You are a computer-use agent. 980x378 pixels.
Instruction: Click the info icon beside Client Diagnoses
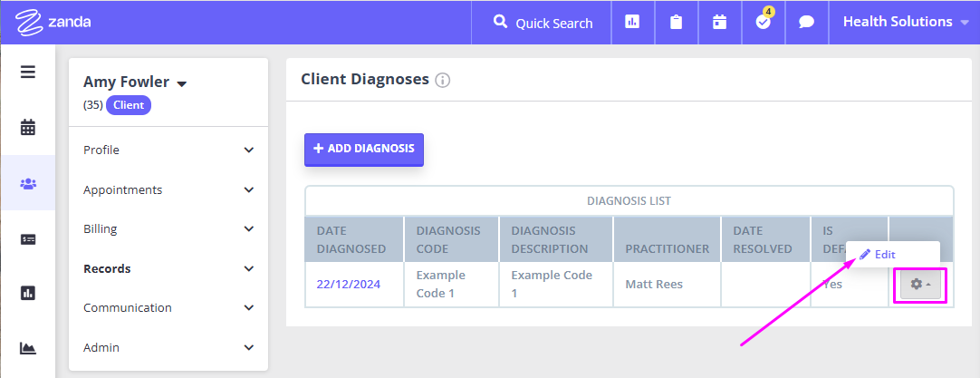pos(443,81)
